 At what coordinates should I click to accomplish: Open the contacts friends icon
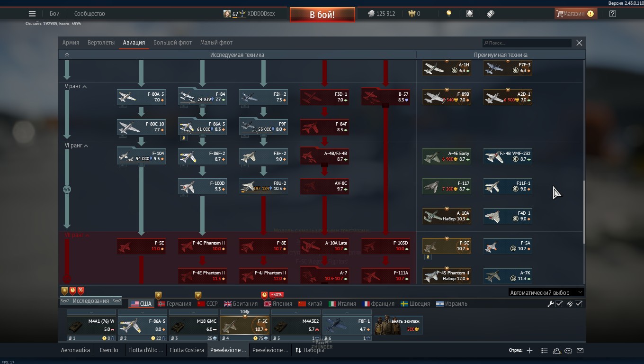(x=557, y=351)
